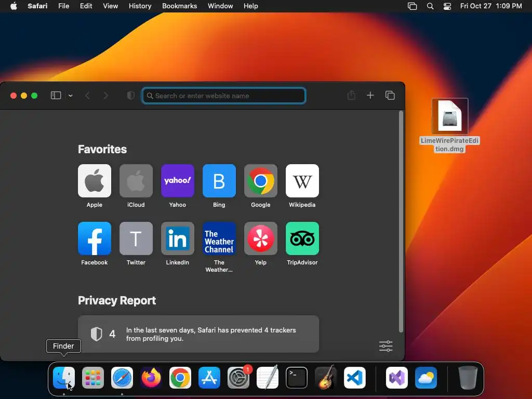
Task: Click the date and time in menu bar
Action: (491, 6)
